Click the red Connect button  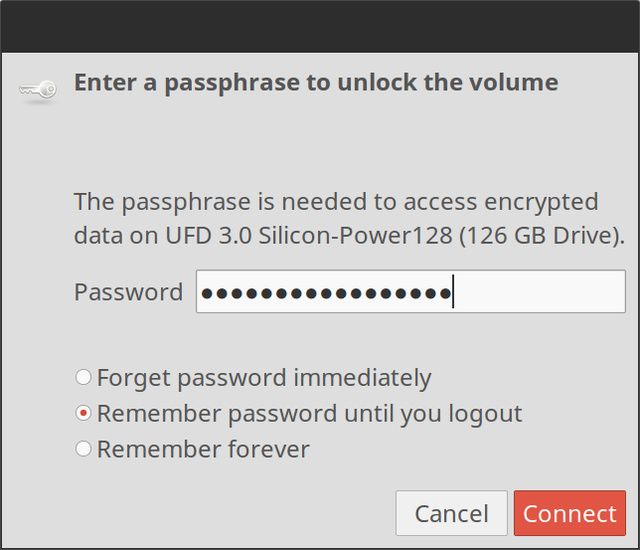(x=569, y=513)
